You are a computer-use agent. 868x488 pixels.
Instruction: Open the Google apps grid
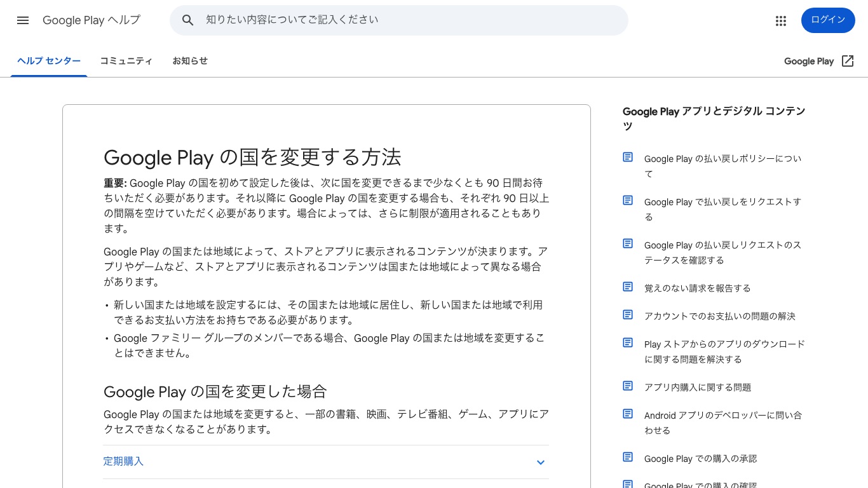pyautogui.click(x=781, y=21)
